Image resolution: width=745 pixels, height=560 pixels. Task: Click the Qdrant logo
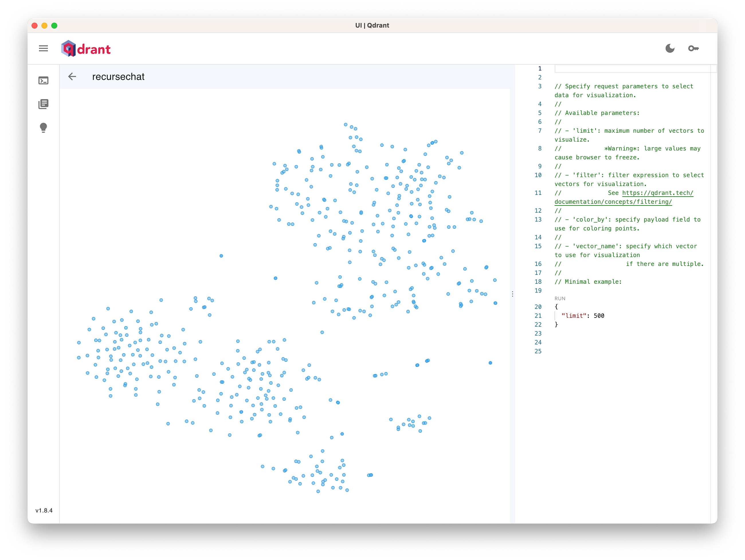[86, 49]
